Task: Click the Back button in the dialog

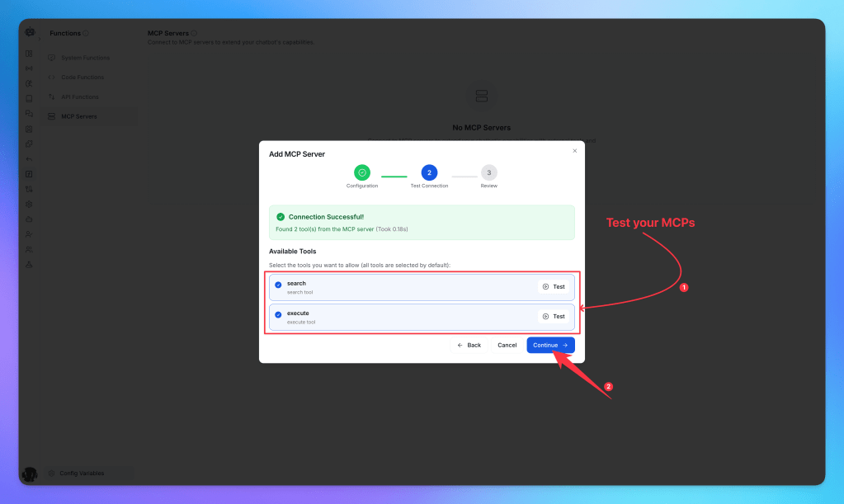Action: pos(469,345)
